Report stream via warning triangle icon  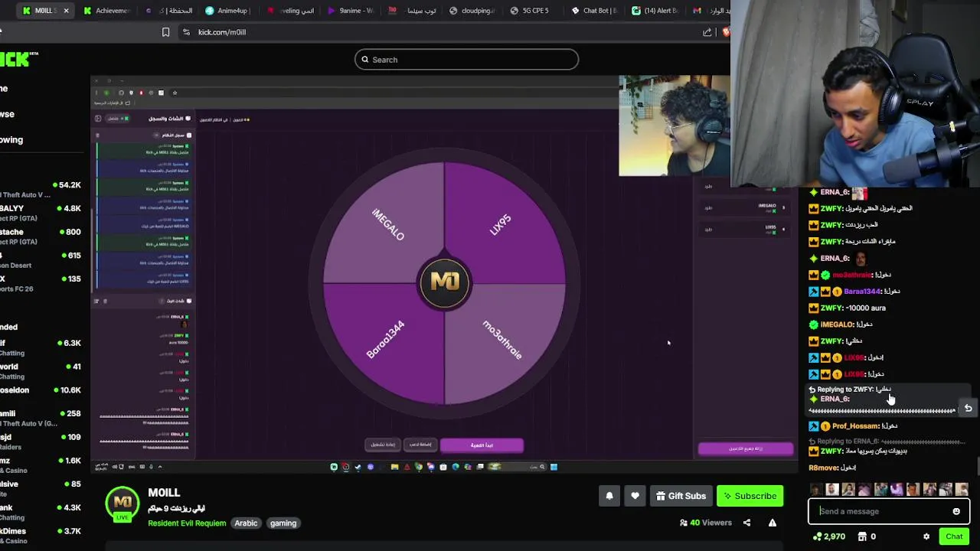pos(773,523)
